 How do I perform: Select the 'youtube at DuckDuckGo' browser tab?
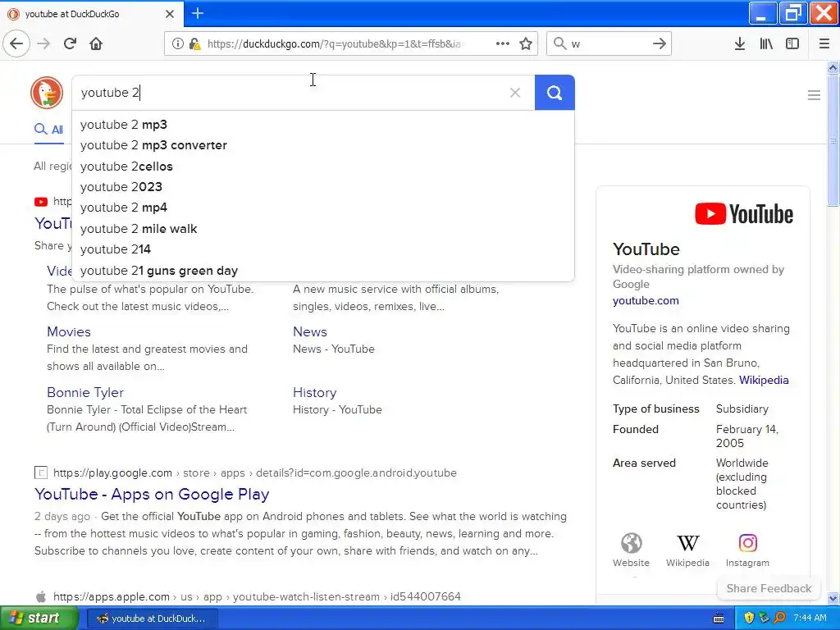[x=91, y=14]
